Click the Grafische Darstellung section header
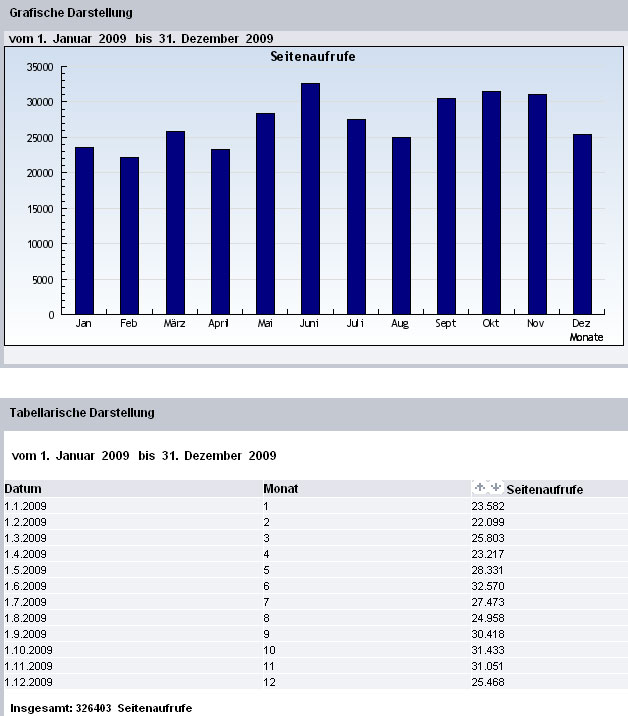The image size is (628, 716). 71,13
